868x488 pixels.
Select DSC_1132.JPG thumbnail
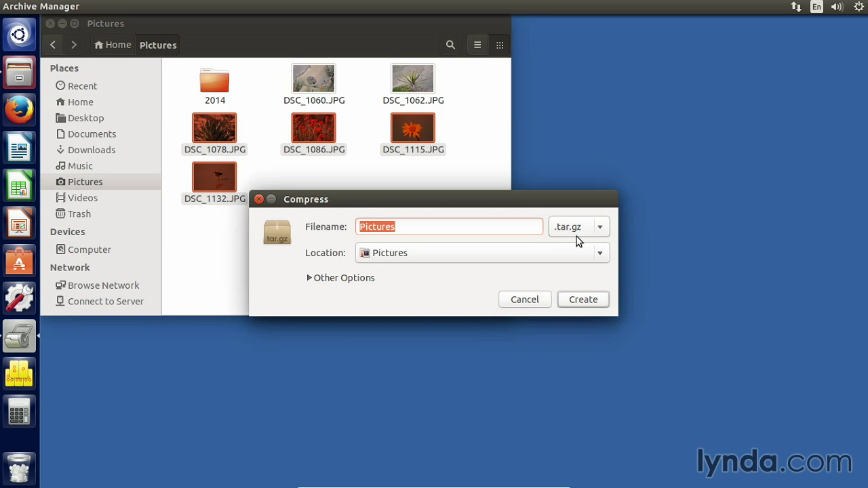pyautogui.click(x=214, y=178)
